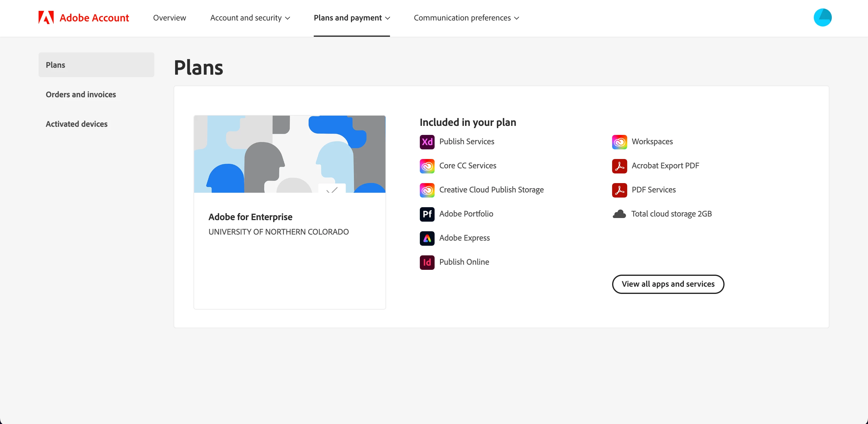Click the cloud storage icon

(619, 214)
